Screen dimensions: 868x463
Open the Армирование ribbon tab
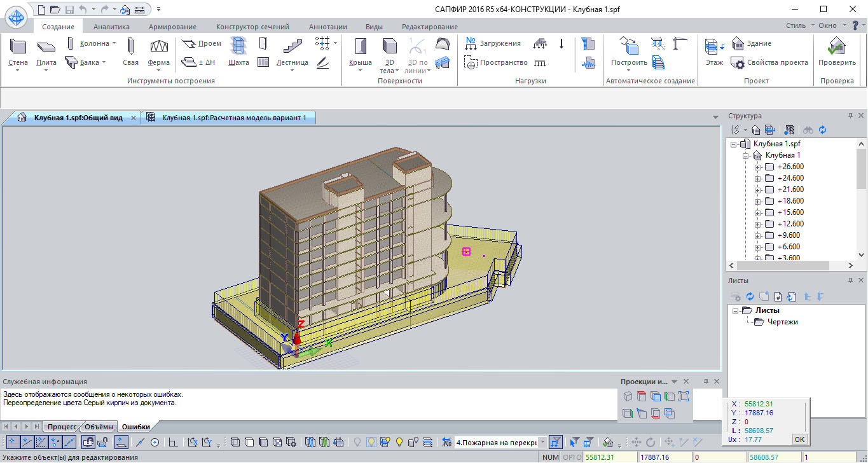[172, 27]
